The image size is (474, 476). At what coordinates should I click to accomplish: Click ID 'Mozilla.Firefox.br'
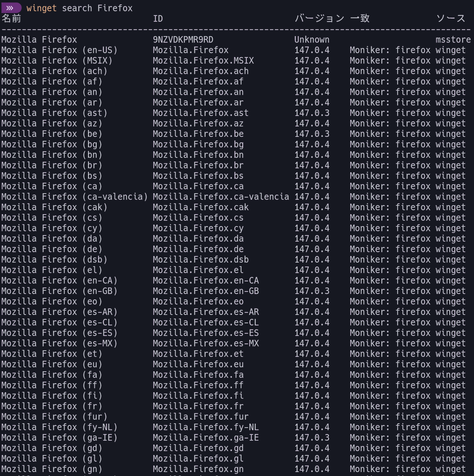coord(198,165)
